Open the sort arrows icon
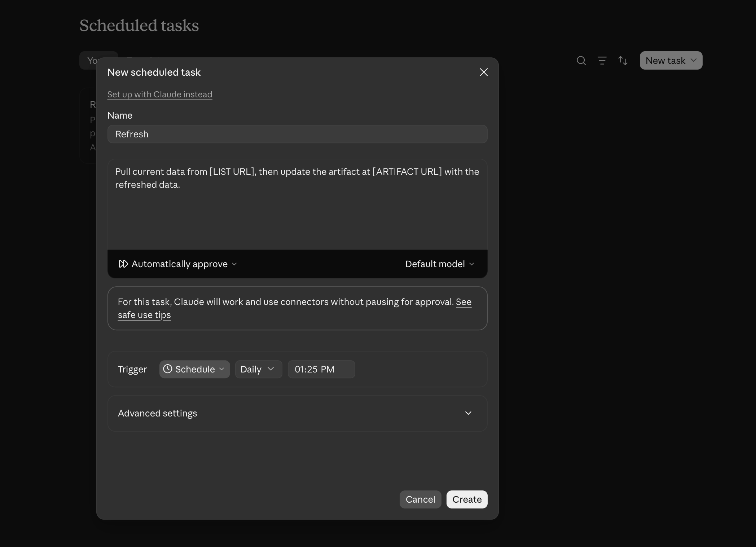This screenshot has height=547, width=756. coord(623,61)
